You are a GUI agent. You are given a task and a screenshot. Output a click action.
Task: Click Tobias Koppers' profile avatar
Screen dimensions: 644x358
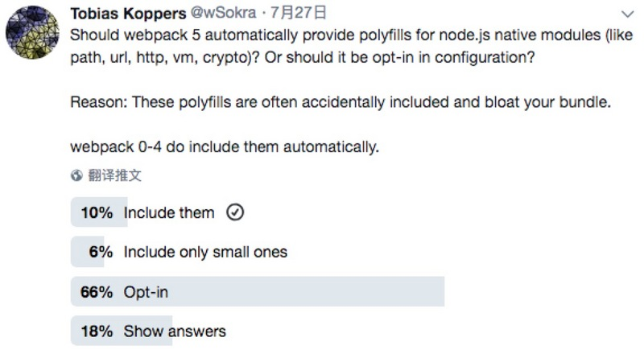click(x=32, y=32)
